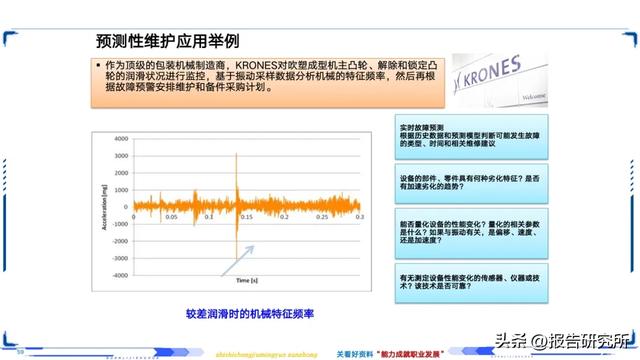Select the 有无测定设备性能变化 box
The image size is (640, 360).
[x=471, y=283]
